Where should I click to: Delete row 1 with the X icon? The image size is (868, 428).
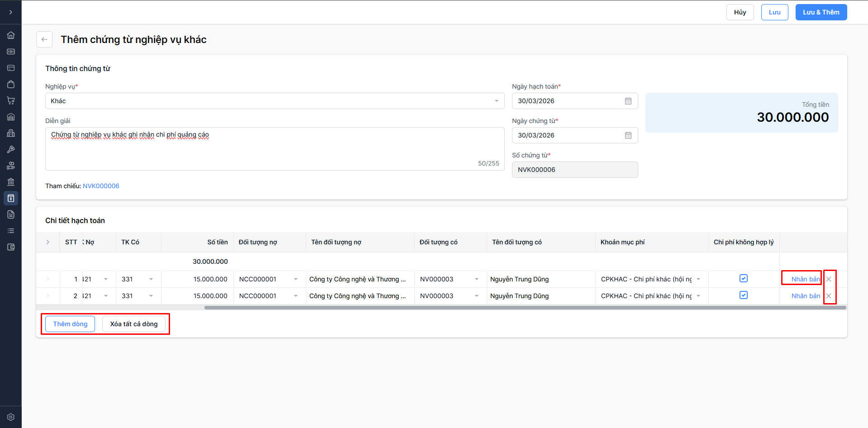click(829, 279)
